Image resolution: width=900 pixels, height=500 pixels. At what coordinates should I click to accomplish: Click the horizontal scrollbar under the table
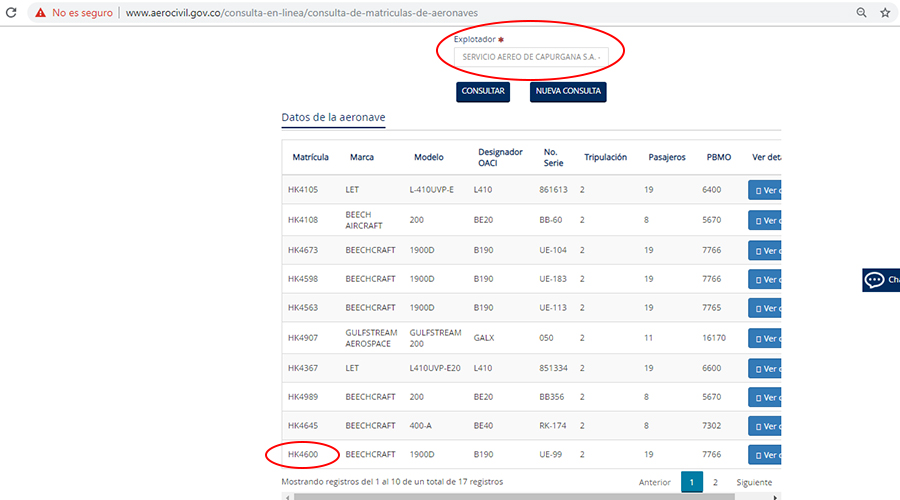(514, 497)
